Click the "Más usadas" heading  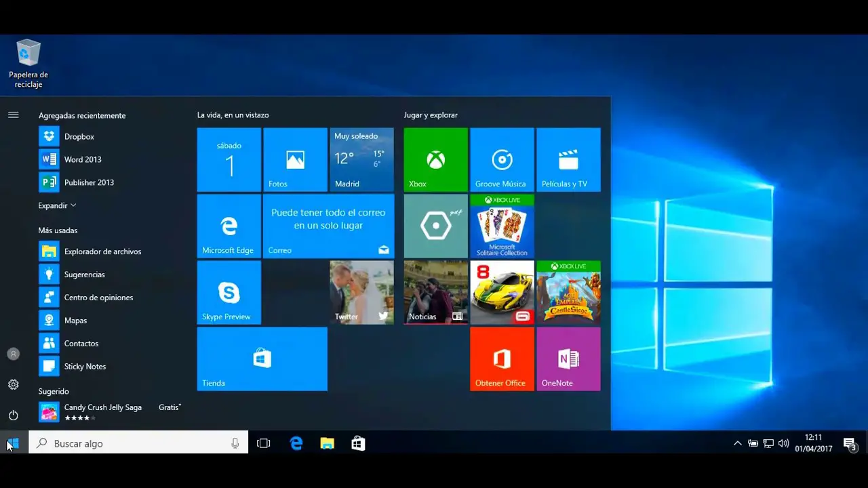[58, 230]
